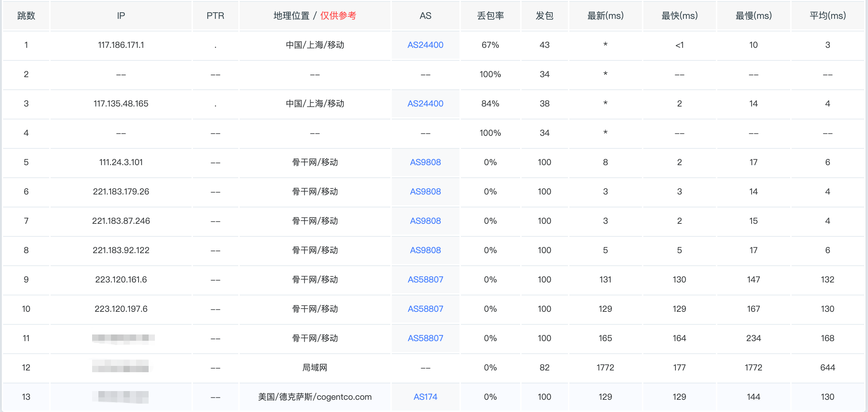The width and height of the screenshot is (868, 412).
Task: Click AS58807 link for 223.120.161.6
Action: [x=425, y=280]
